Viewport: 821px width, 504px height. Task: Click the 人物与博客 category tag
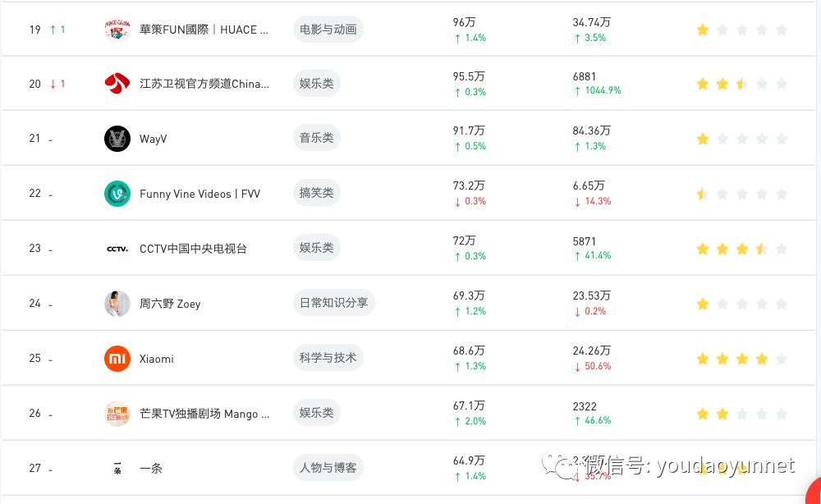tap(328, 468)
